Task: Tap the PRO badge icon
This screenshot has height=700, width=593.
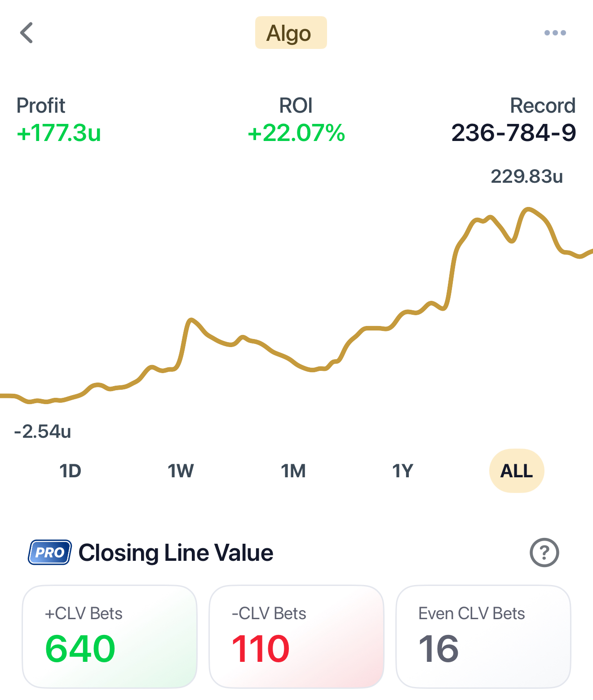Action: pyautogui.click(x=50, y=552)
